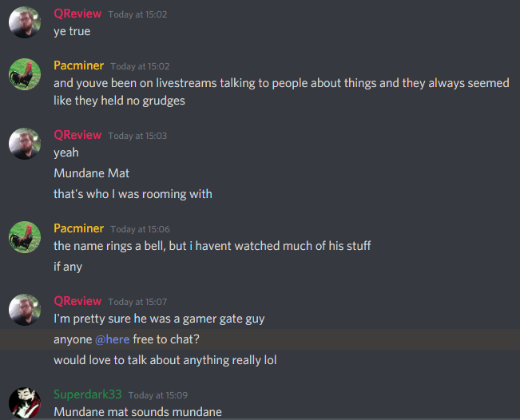The image size is (520, 420).
Task: Select the 'gamer gate guy' message
Action: (159, 319)
